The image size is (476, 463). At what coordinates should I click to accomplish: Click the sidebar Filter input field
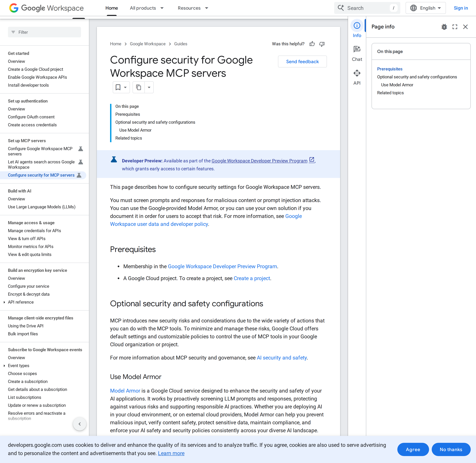point(44,32)
